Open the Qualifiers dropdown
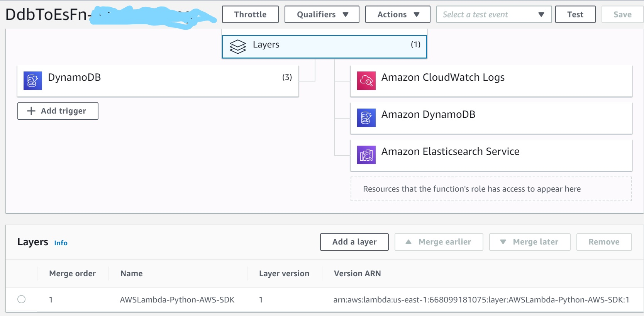 coord(322,14)
